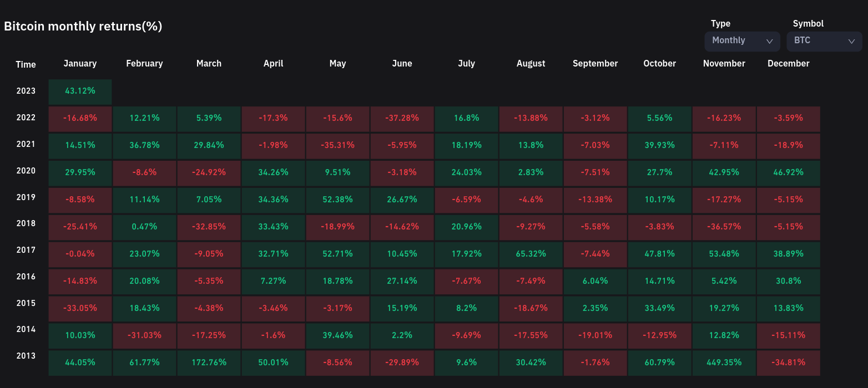Open the Symbol dropdown showing BTC
Viewport: 868px width, 388px height.
[824, 41]
